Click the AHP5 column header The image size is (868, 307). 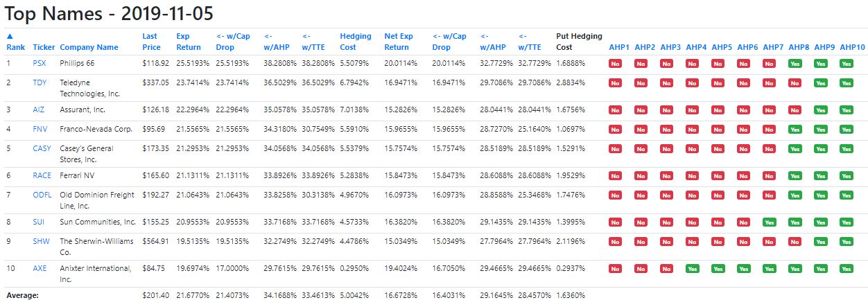(722, 47)
